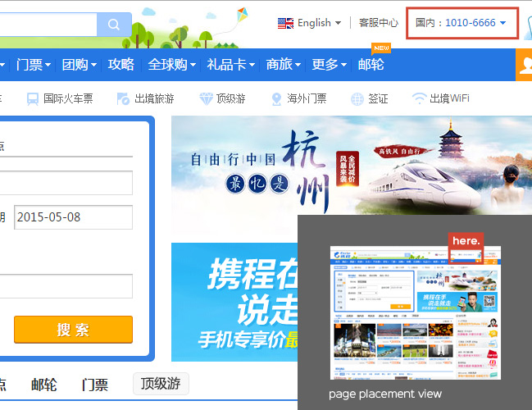The image size is (532, 410).
Task: Open the 顶级游 sub-navigation link
Action: pos(230,98)
